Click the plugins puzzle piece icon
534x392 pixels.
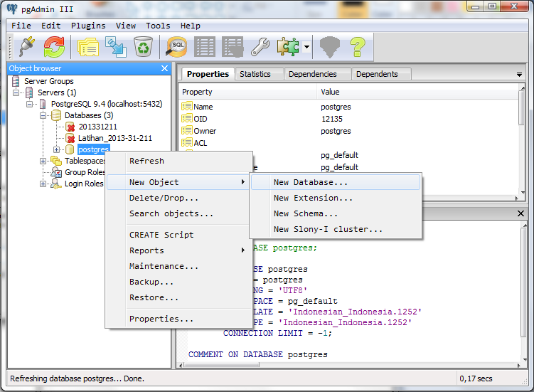coord(288,47)
